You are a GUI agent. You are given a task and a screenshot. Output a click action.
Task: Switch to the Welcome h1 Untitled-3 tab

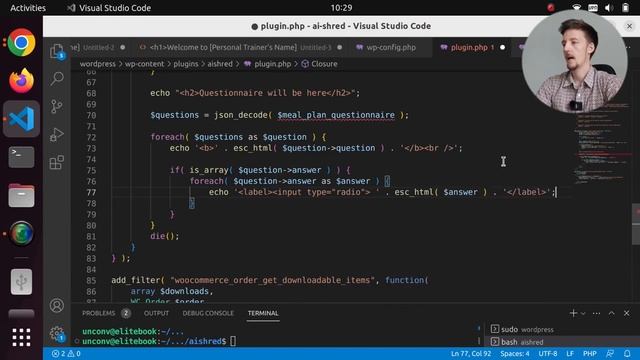point(240,47)
